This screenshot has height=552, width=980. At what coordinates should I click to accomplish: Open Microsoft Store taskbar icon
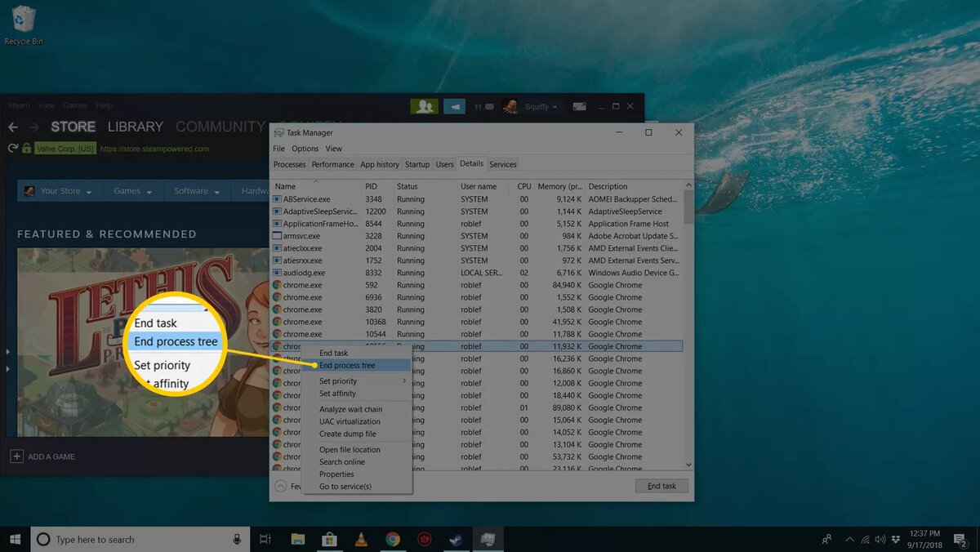click(329, 539)
